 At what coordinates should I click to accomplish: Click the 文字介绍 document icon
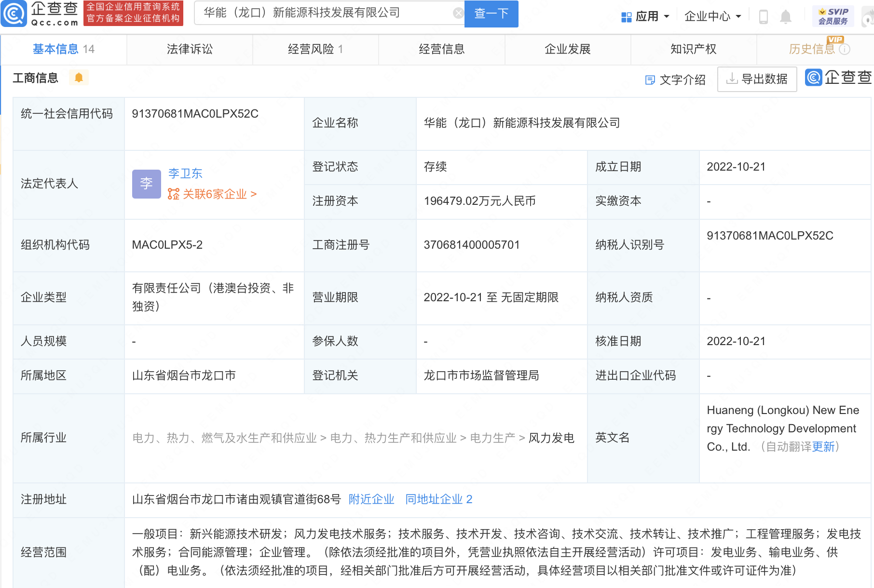[x=650, y=80]
